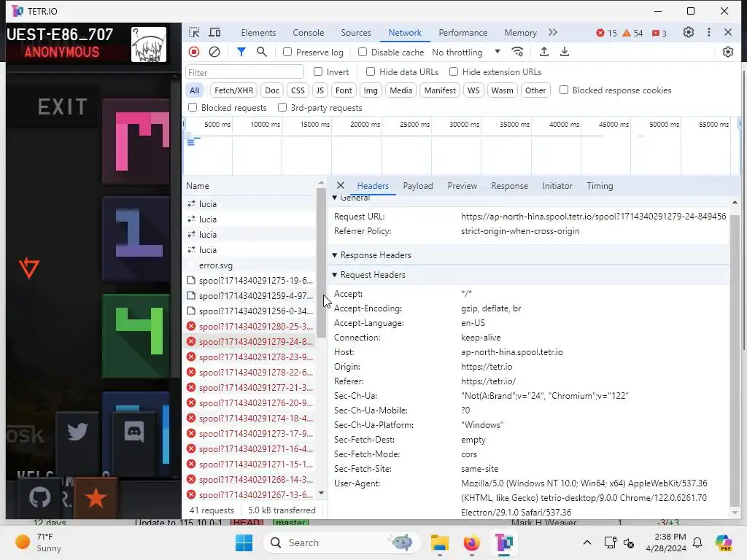Open DevTools three-dot customize menu
The width and height of the screenshot is (747, 560).
click(709, 32)
